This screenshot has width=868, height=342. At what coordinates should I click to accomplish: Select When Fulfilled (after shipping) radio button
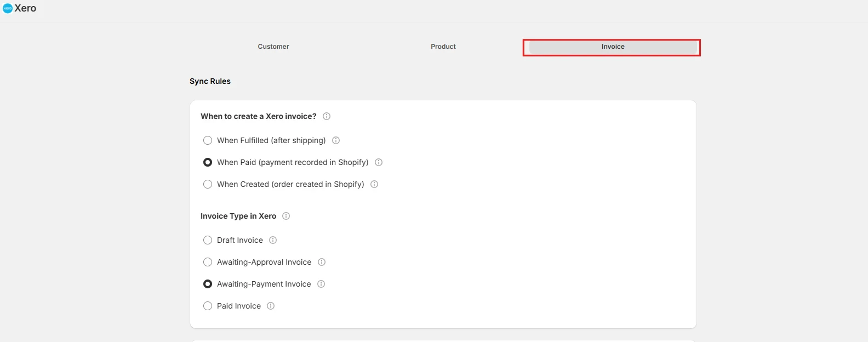[x=208, y=140]
